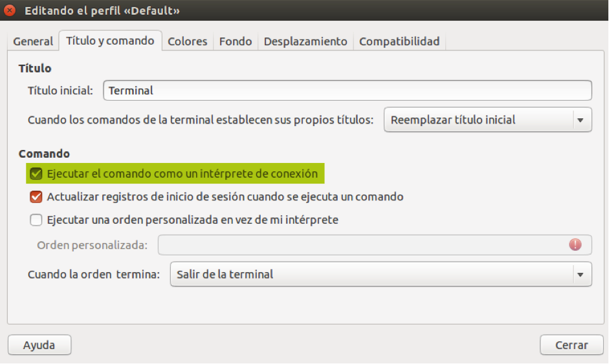Click the arrow of Salir de la terminal combo
The width and height of the screenshot is (609, 364).
[581, 274]
